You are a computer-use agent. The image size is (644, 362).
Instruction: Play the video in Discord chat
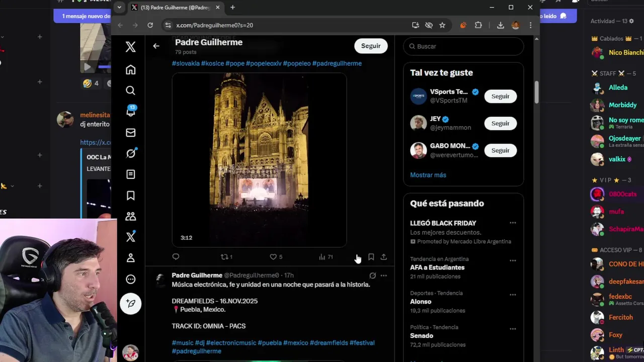[88, 66]
